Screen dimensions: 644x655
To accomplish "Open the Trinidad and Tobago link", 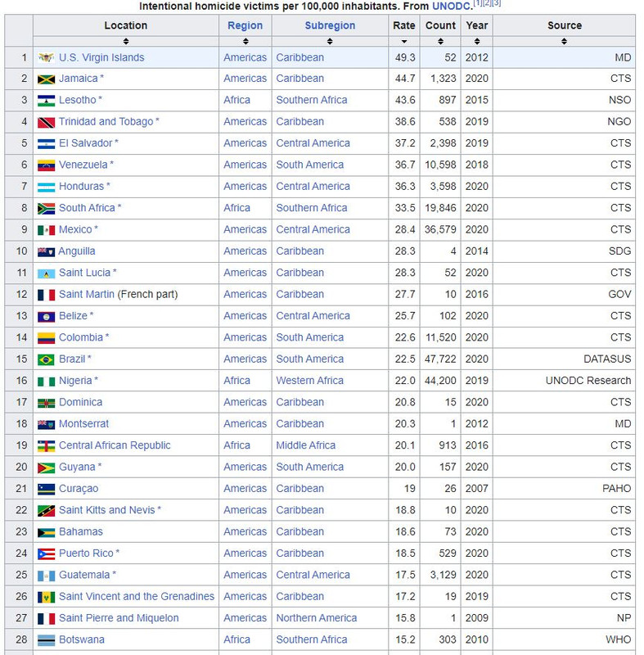I will click(106, 121).
